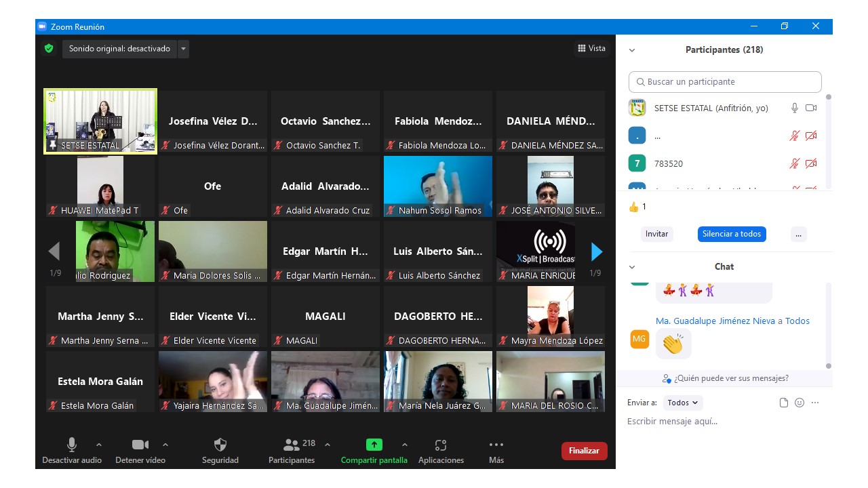The width and height of the screenshot is (868, 488).
Task: Click Ma. Guadalupe Jiménez Nieva sender name
Action: (x=715, y=321)
